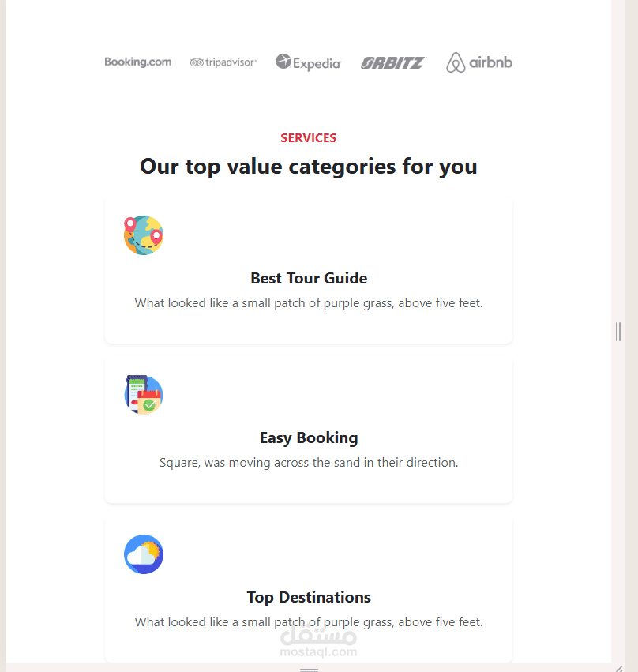Grab the vertical resize handle on the right edge

click(618, 332)
